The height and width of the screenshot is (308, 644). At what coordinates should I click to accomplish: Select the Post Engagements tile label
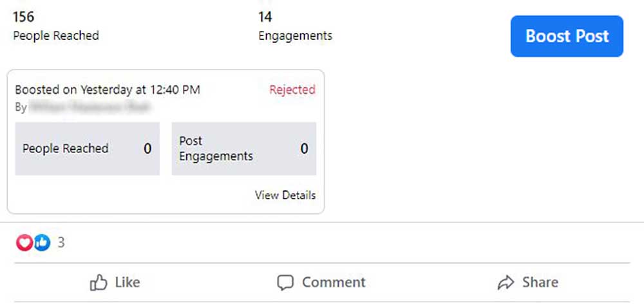216,149
